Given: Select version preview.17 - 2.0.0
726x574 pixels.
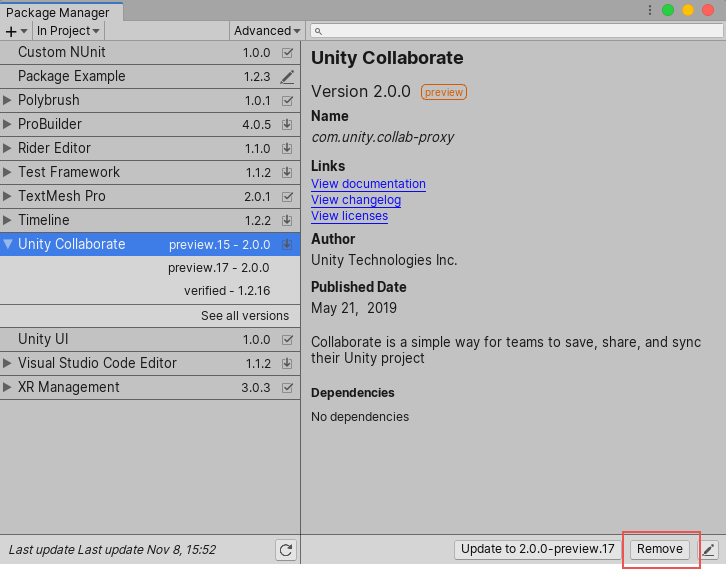Looking at the screenshot, I should (x=218, y=268).
